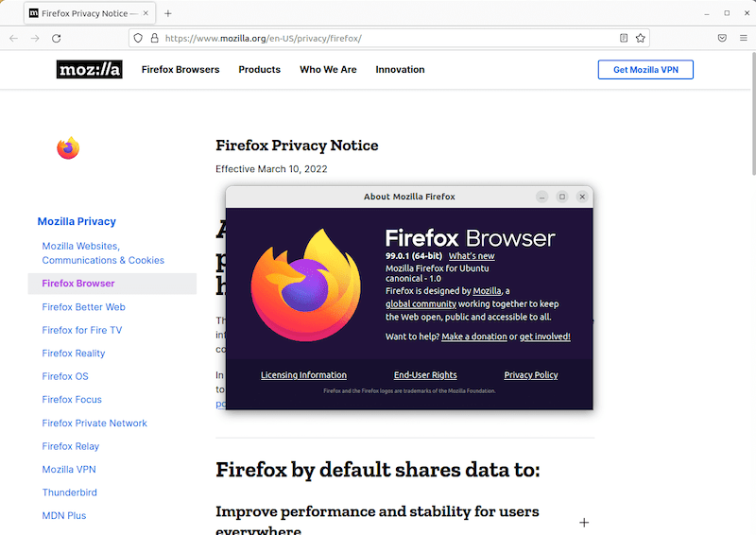Open Mozilla VPN sidebar link
The width and height of the screenshot is (756, 535).
coord(69,470)
